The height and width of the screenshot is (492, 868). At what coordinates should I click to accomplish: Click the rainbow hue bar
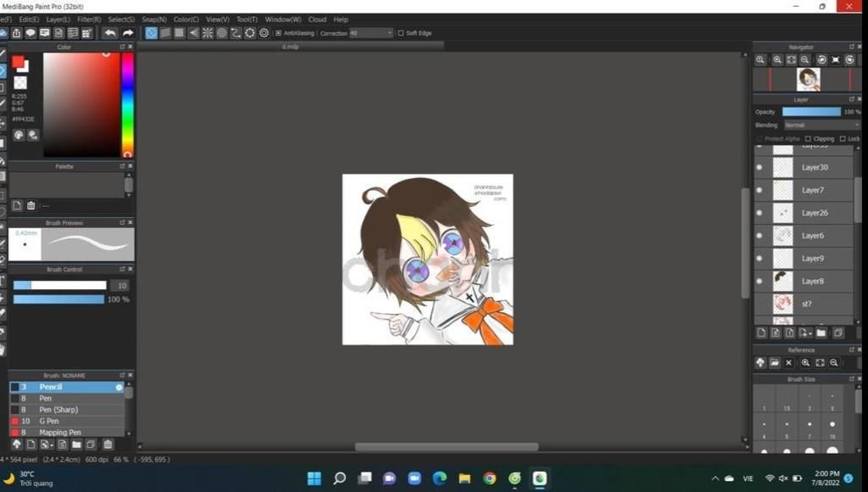[x=127, y=104]
